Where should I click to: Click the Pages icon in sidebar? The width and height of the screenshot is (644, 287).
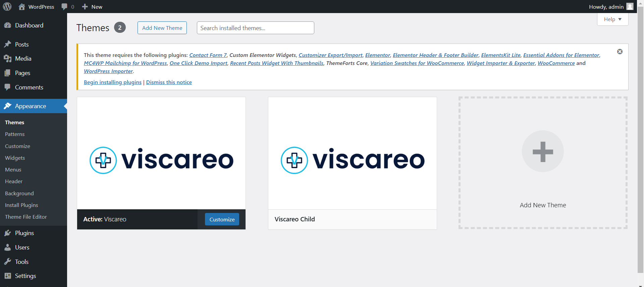point(7,73)
